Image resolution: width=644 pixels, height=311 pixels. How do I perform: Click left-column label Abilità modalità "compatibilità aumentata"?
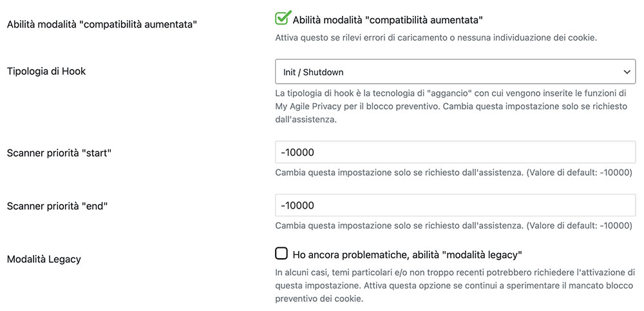tap(102, 24)
